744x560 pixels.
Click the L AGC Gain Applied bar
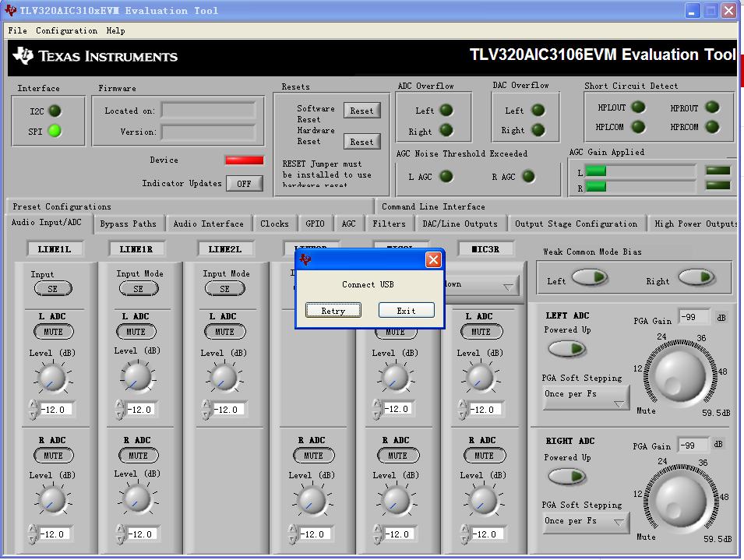pyautogui.click(x=640, y=171)
